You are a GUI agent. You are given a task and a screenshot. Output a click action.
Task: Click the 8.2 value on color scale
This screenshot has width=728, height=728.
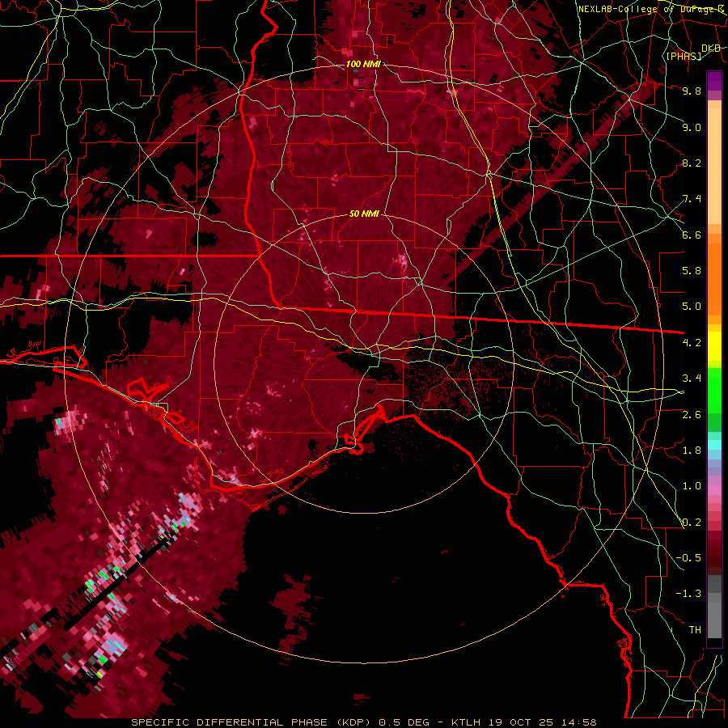point(692,163)
